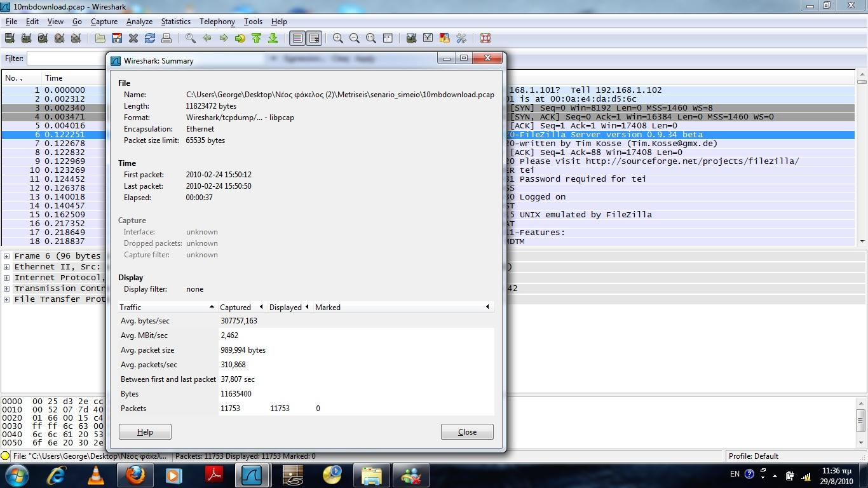Click the Marked column header in Summary
This screenshot has height=488, width=868.
[403, 307]
